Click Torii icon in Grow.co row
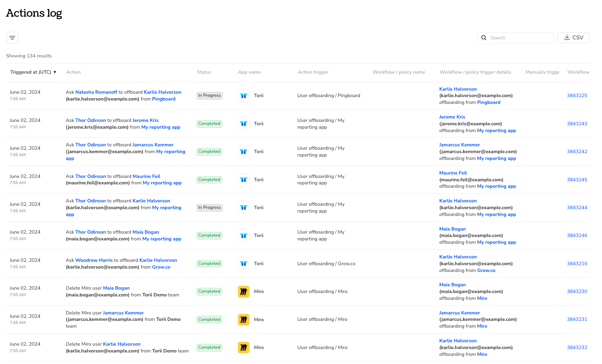602x364 pixels. (243, 263)
